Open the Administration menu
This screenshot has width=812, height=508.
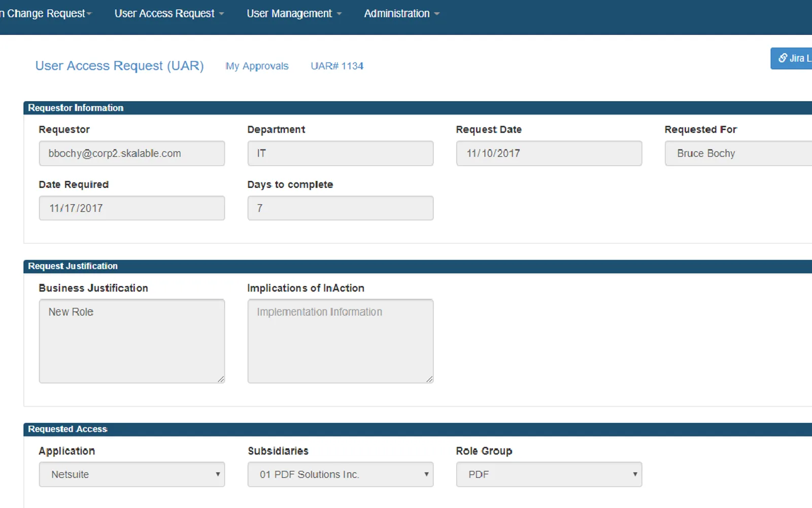point(401,14)
